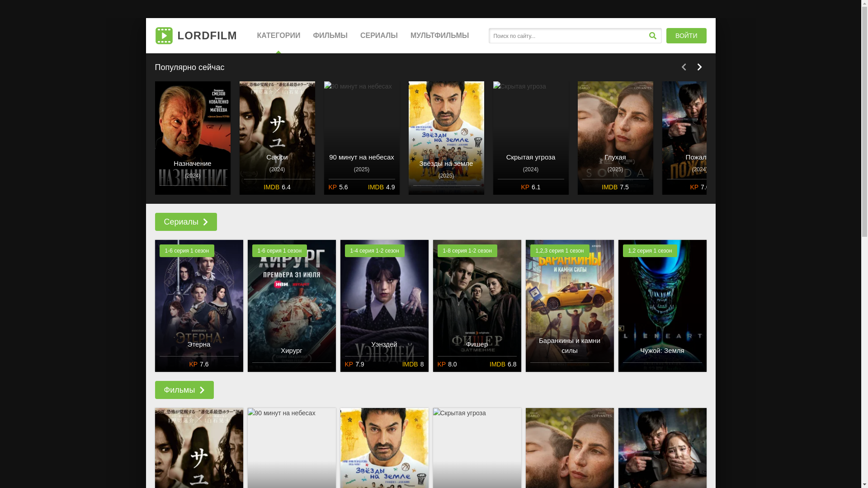Open the Фильмы menu item
868x488 pixels.
point(330,36)
